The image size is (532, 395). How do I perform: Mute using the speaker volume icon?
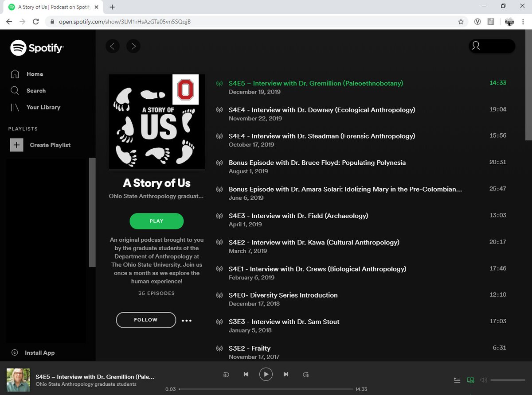tap(484, 380)
